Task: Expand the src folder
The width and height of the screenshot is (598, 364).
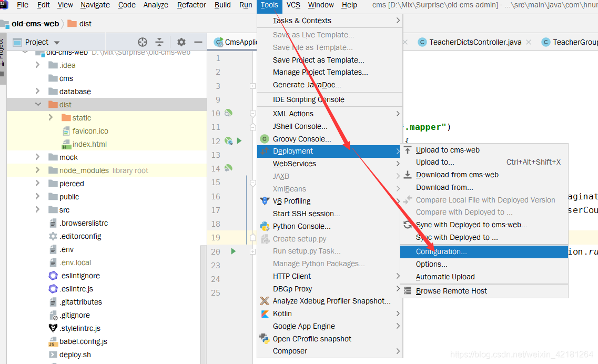Action: coord(37,209)
